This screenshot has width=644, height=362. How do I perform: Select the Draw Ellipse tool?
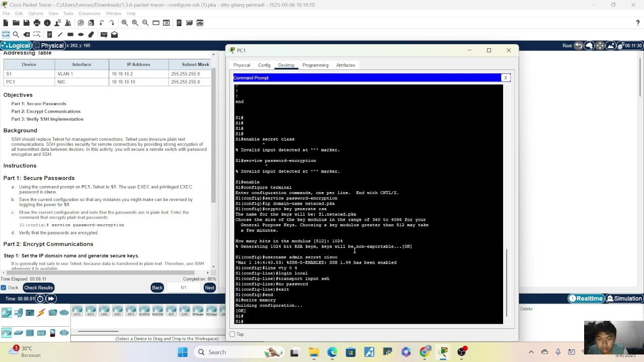[x=80, y=34]
